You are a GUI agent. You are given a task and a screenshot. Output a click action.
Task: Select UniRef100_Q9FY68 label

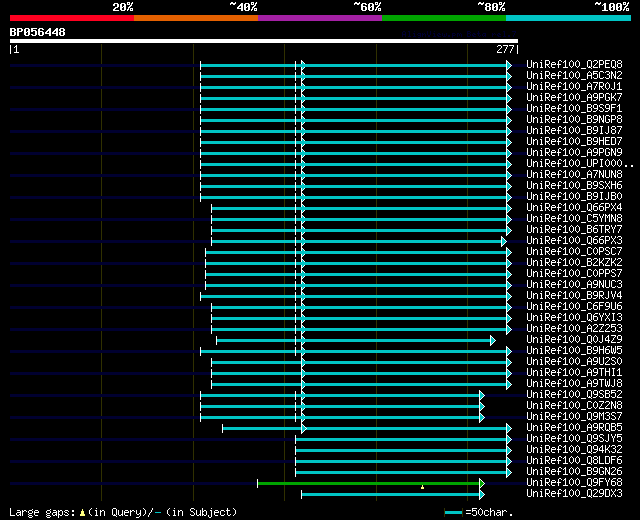click(x=574, y=483)
